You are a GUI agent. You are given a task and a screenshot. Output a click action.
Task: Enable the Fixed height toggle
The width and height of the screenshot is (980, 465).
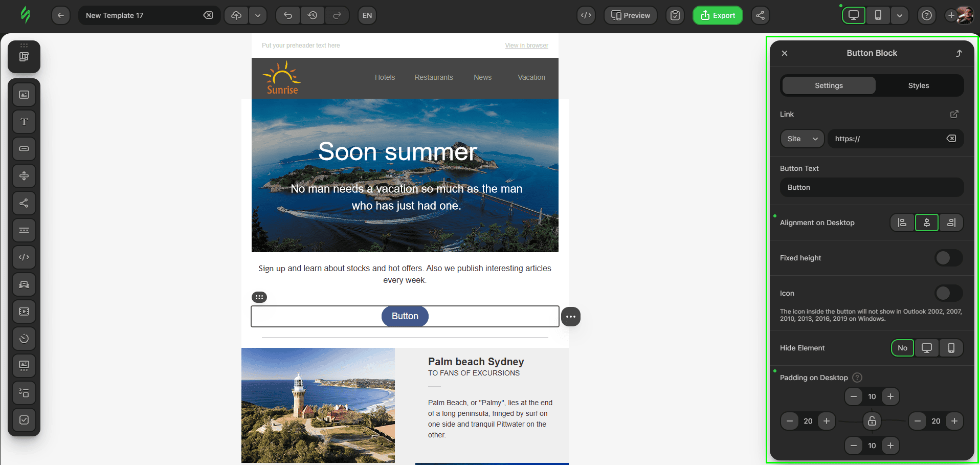[x=948, y=258]
